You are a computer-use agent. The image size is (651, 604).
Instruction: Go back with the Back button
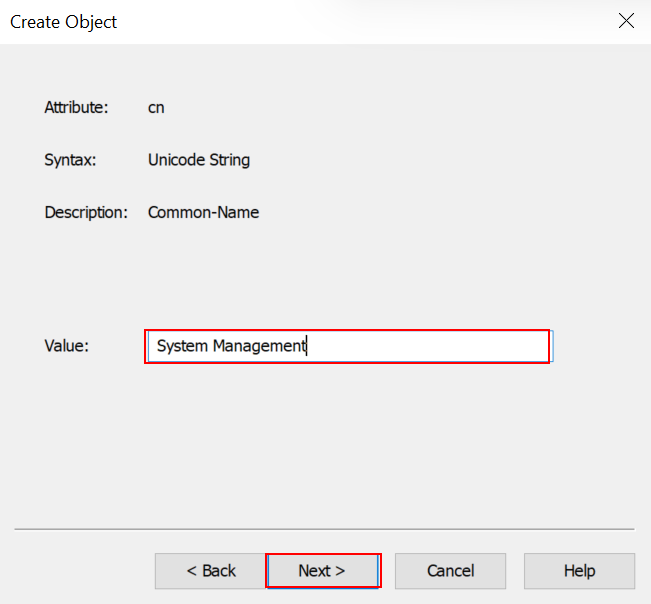click(211, 571)
